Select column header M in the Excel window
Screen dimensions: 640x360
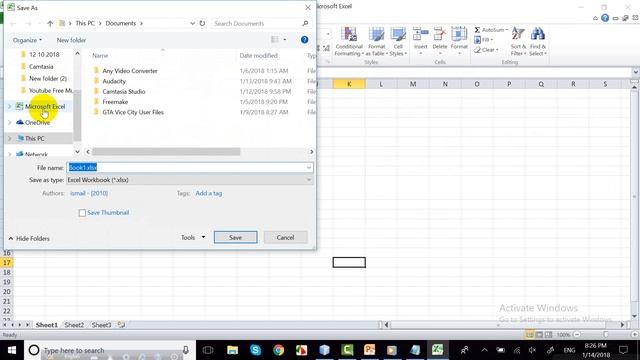pyautogui.click(x=413, y=84)
